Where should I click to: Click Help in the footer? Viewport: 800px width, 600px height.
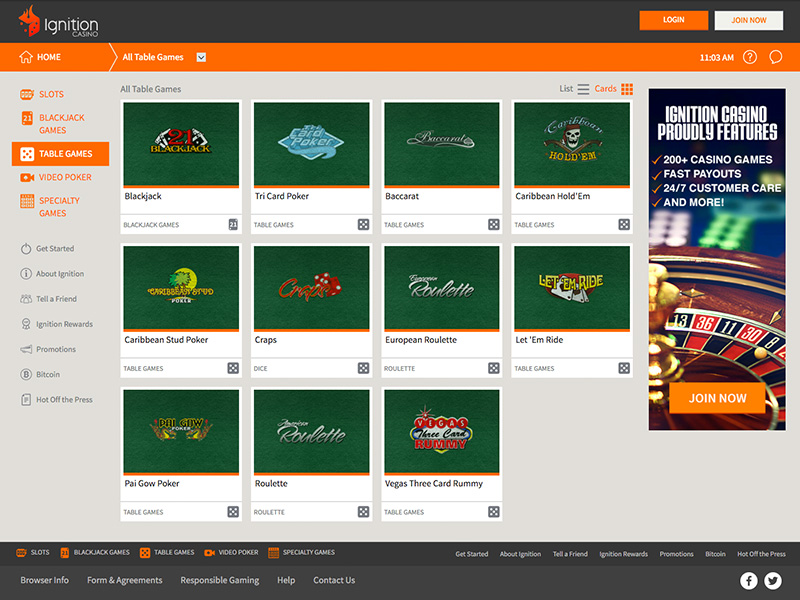[x=286, y=580]
